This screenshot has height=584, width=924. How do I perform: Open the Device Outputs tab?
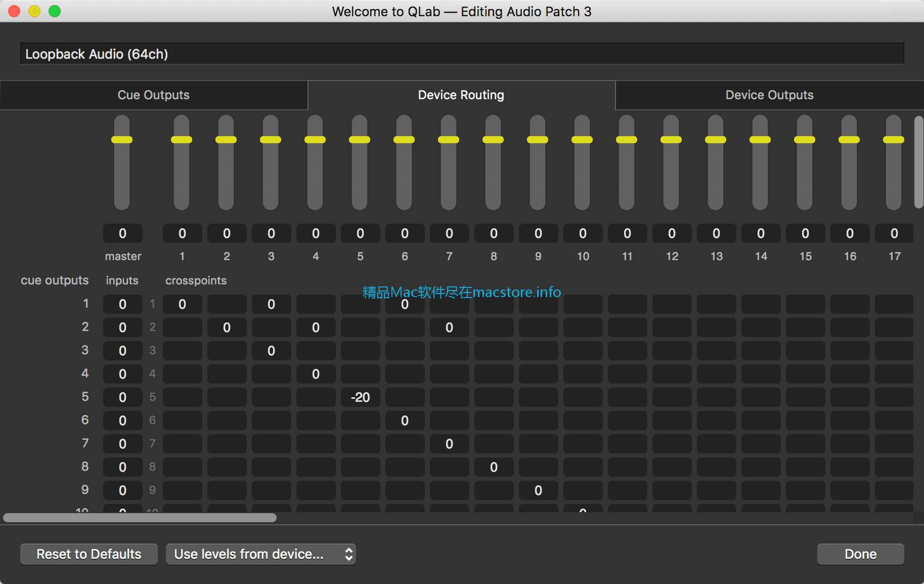point(769,95)
